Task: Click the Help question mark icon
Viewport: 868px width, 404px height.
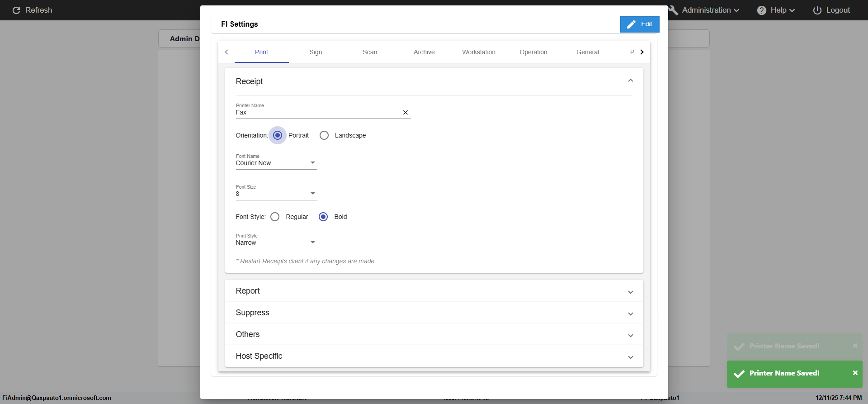Action: point(761,10)
